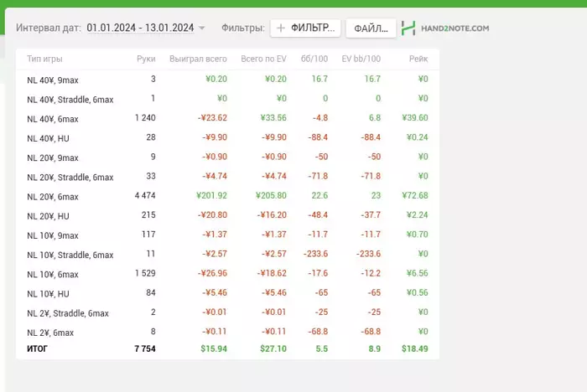Select the NL 20¥, 9max row

(227, 157)
